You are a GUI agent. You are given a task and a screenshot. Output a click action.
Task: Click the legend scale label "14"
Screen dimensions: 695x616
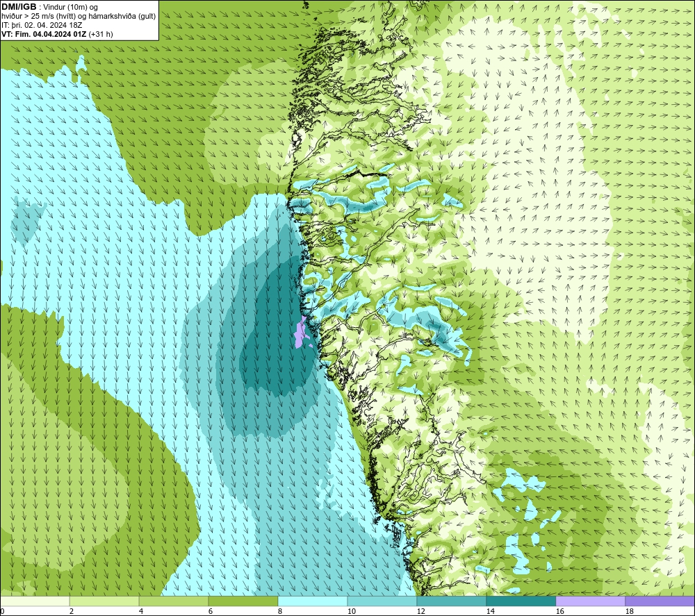490,611
